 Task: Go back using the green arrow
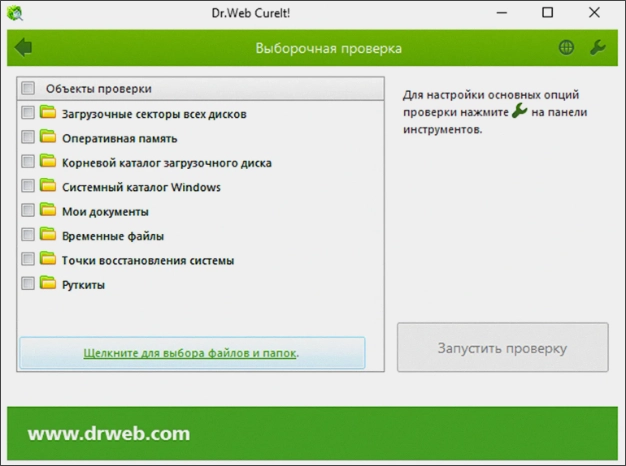[23, 48]
